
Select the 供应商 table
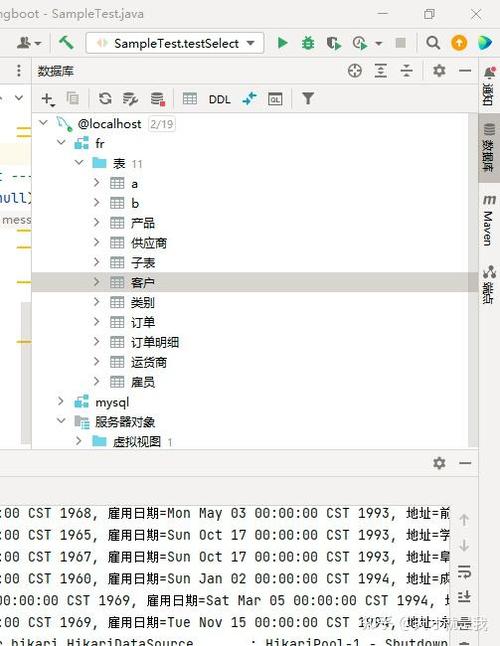click(x=149, y=243)
